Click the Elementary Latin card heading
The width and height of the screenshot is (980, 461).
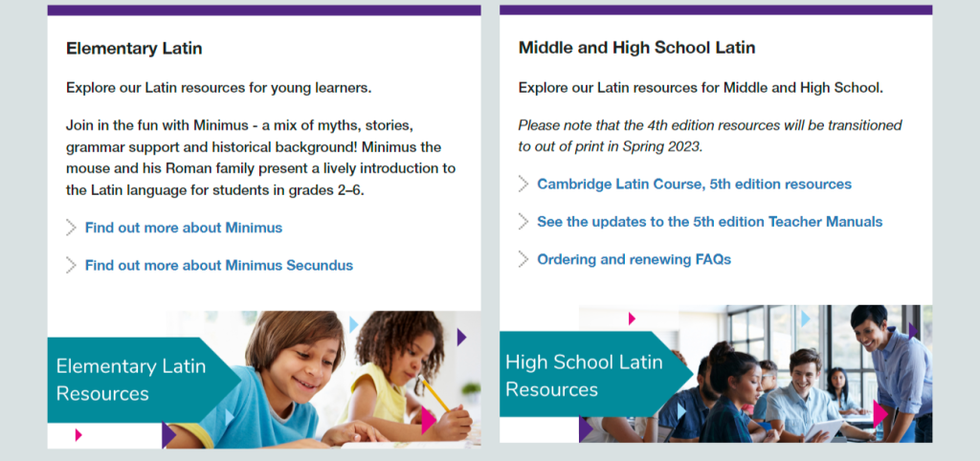pos(134,48)
